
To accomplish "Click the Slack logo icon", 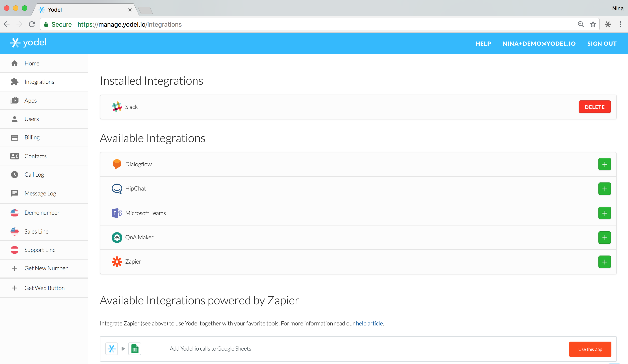I will 117,107.
